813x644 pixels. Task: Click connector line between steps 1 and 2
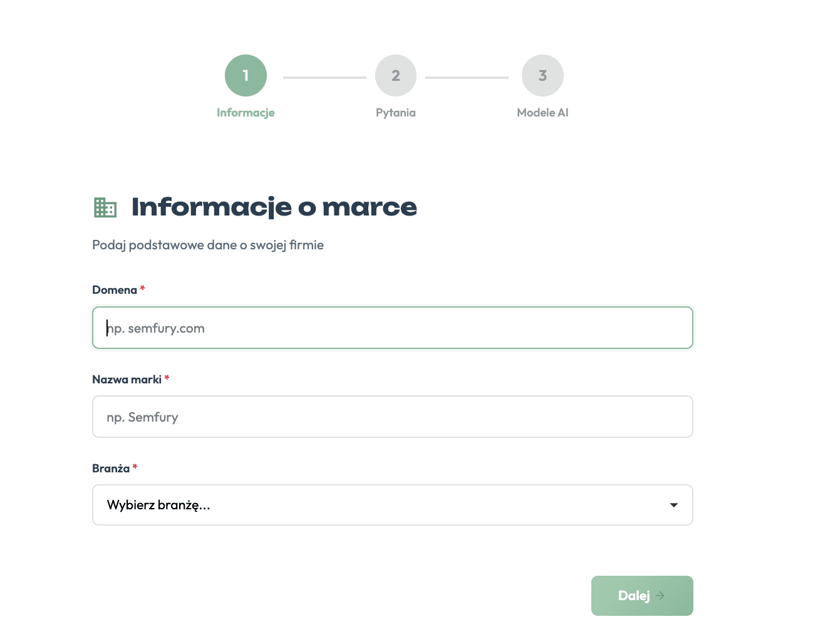(x=324, y=78)
